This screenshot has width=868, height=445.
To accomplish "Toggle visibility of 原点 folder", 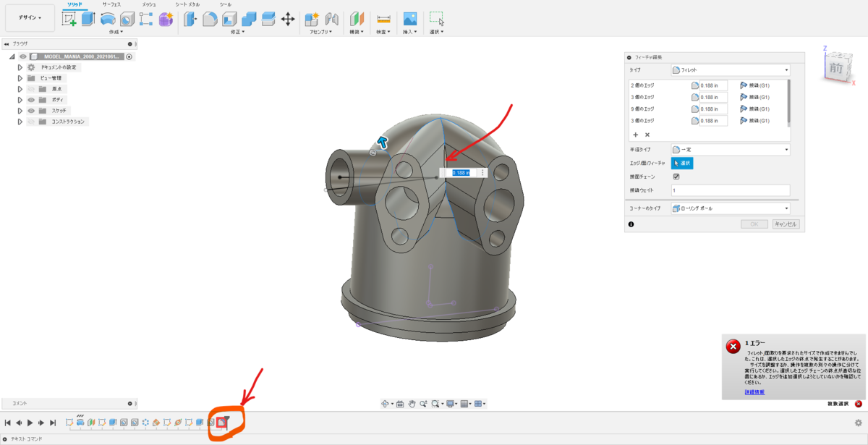I will tap(31, 89).
